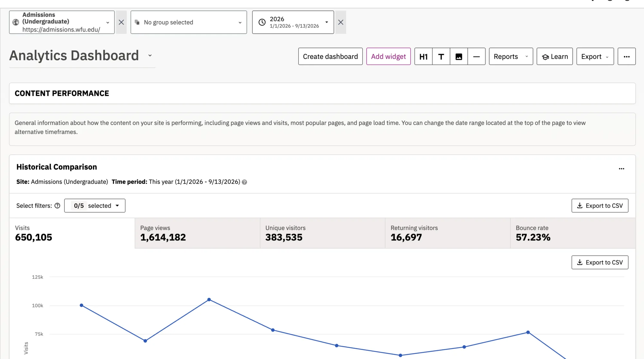Select the Visits metric tab
The width and height of the screenshot is (644, 359).
(x=72, y=233)
